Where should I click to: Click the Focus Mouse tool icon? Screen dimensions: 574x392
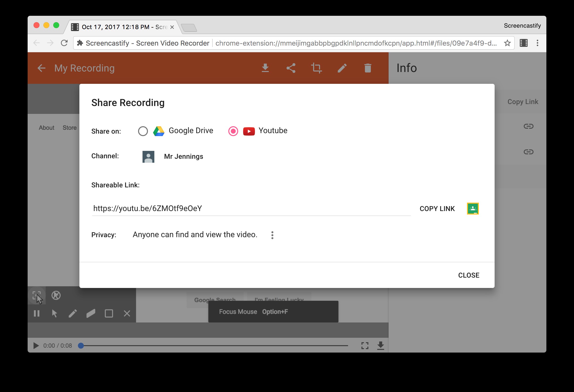pyautogui.click(x=37, y=295)
